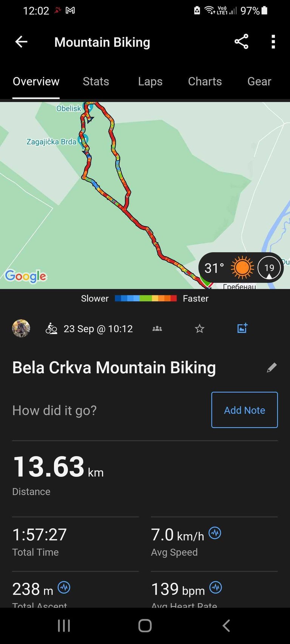
Task: Edit the activity name with pencil icon
Action: (271, 368)
